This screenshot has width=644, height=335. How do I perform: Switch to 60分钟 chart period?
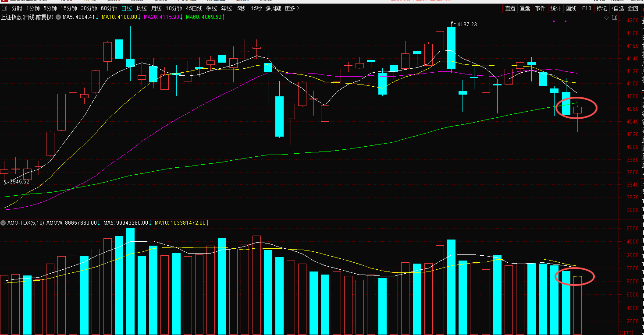coord(109,8)
